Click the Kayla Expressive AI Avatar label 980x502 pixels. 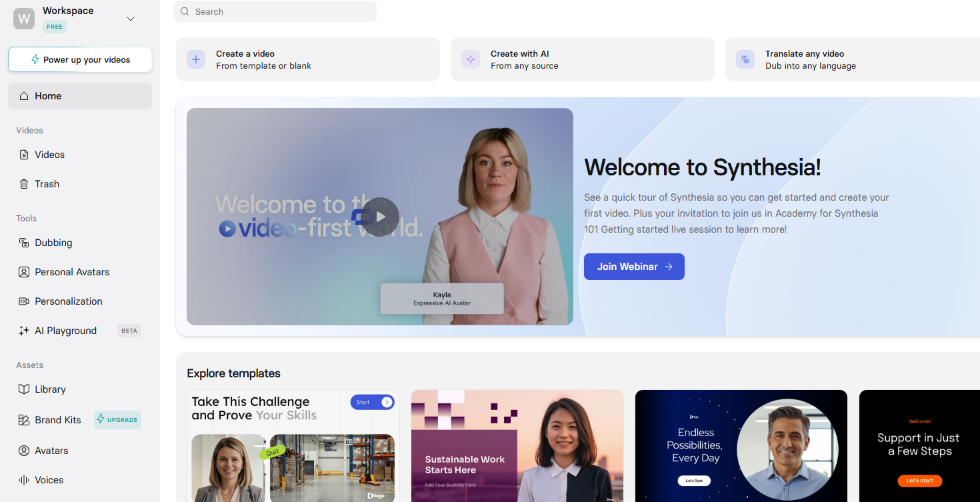442,299
